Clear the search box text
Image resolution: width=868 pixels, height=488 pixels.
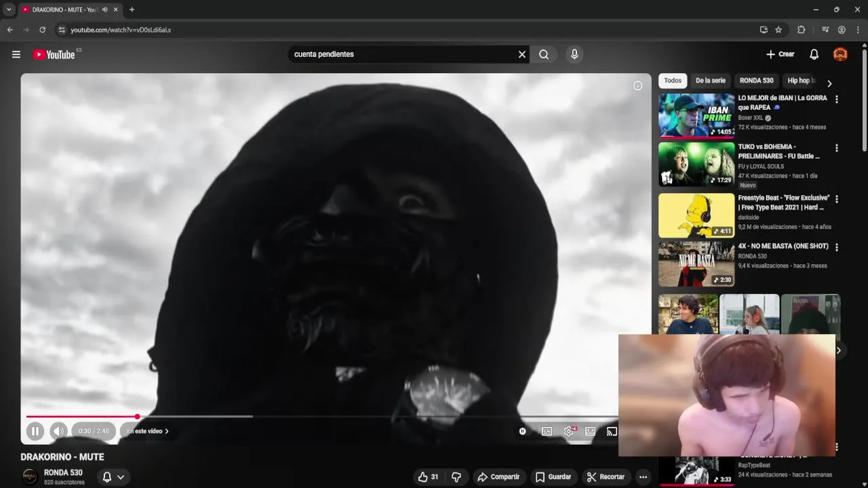pos(522,54)
